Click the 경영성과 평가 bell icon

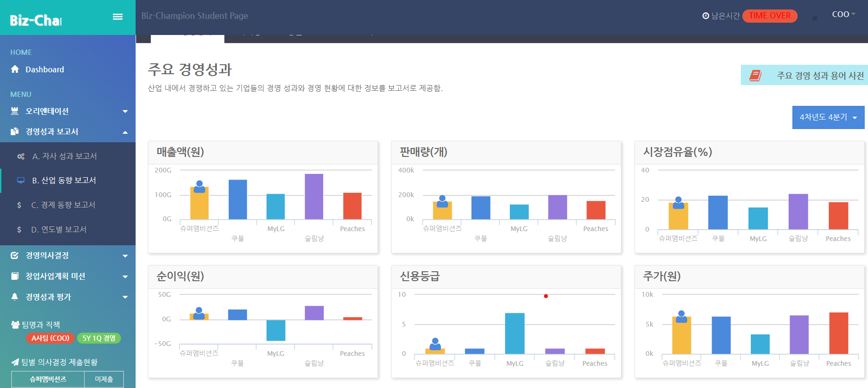click(15, 297)
